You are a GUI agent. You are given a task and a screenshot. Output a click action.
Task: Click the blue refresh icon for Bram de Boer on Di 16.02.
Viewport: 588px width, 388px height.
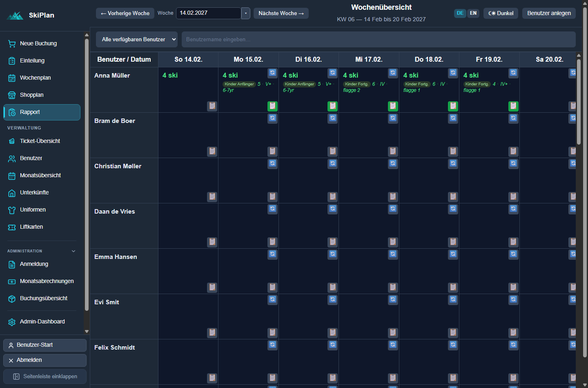[333, 118]
